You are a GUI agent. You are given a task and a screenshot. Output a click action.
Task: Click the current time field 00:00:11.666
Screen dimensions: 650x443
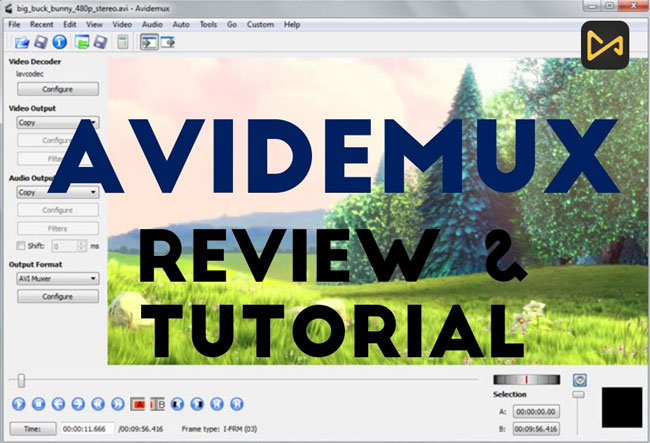click(x=87, y=429)
